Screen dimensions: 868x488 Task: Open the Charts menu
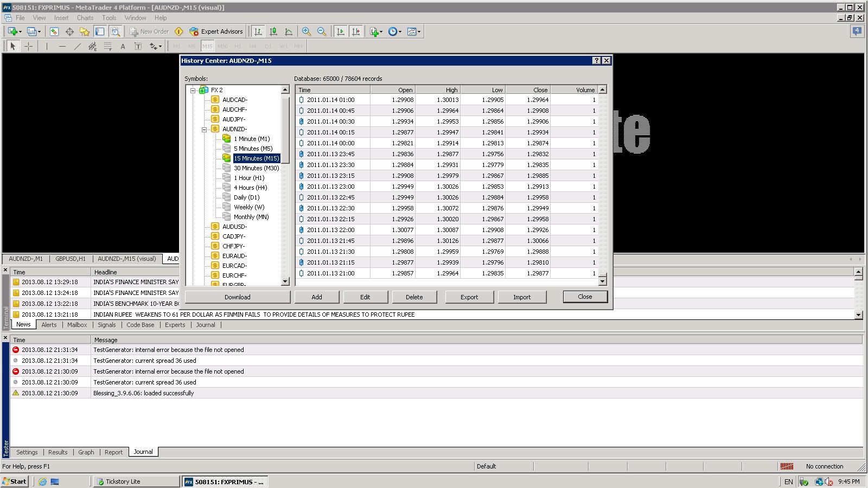pos(85,18)
